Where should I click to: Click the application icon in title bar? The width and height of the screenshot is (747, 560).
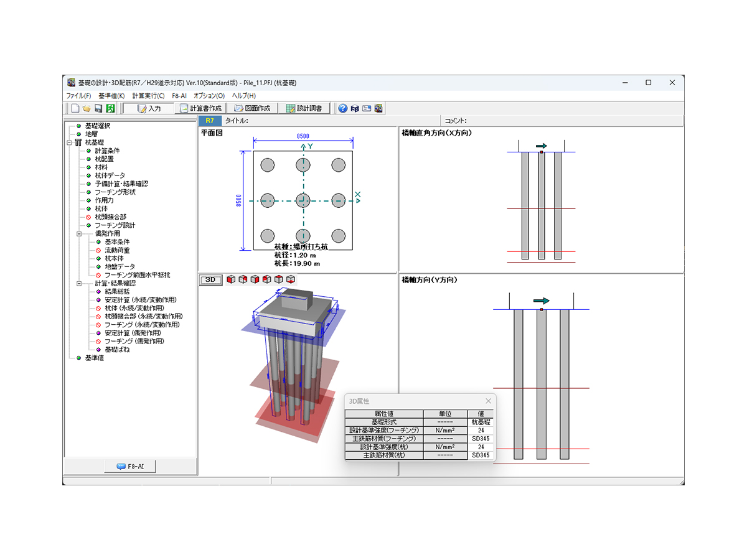click(72, 83)
